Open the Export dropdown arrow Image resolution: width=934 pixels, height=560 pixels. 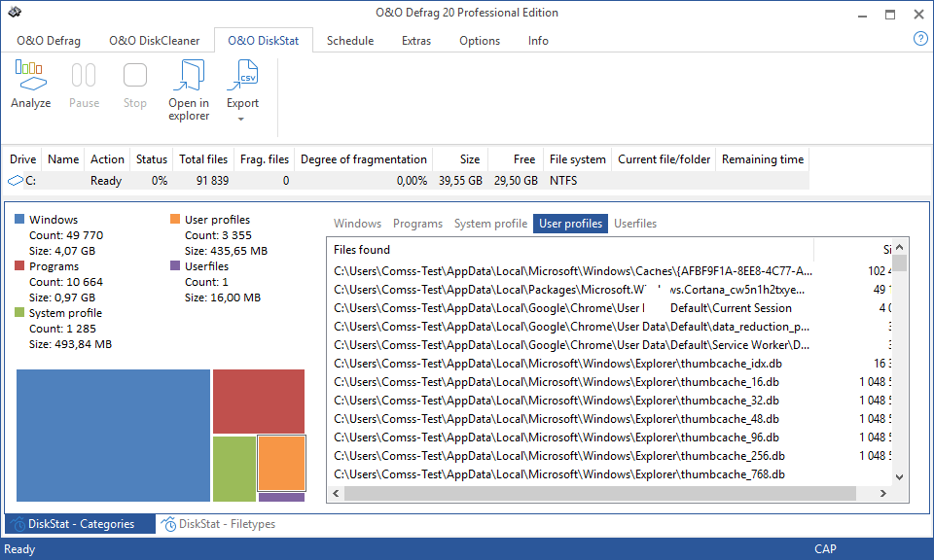point(241,119)
